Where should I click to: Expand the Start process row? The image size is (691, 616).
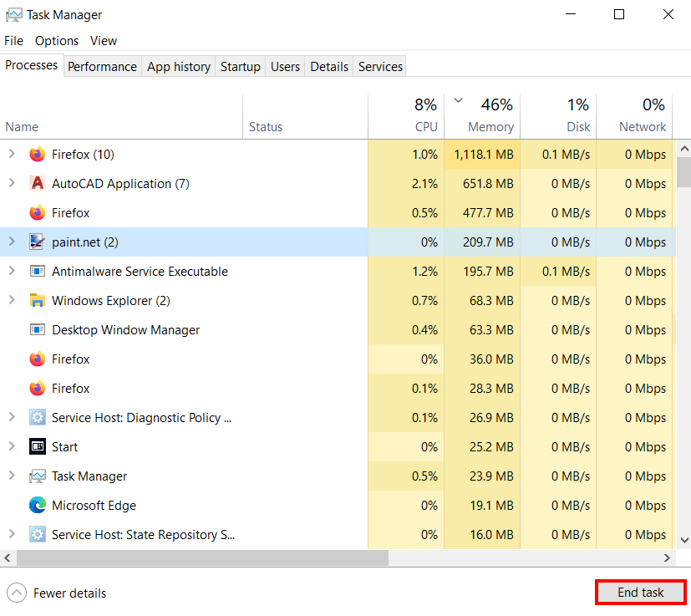(12, 446)
